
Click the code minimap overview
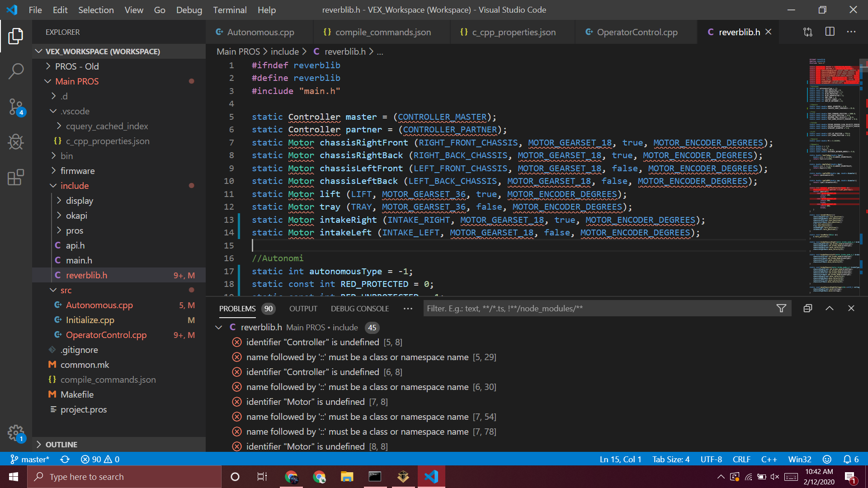click(834, 176)
